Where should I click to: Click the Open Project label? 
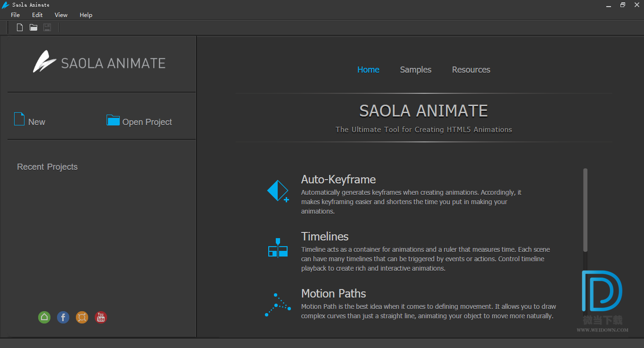pos(147,122)
